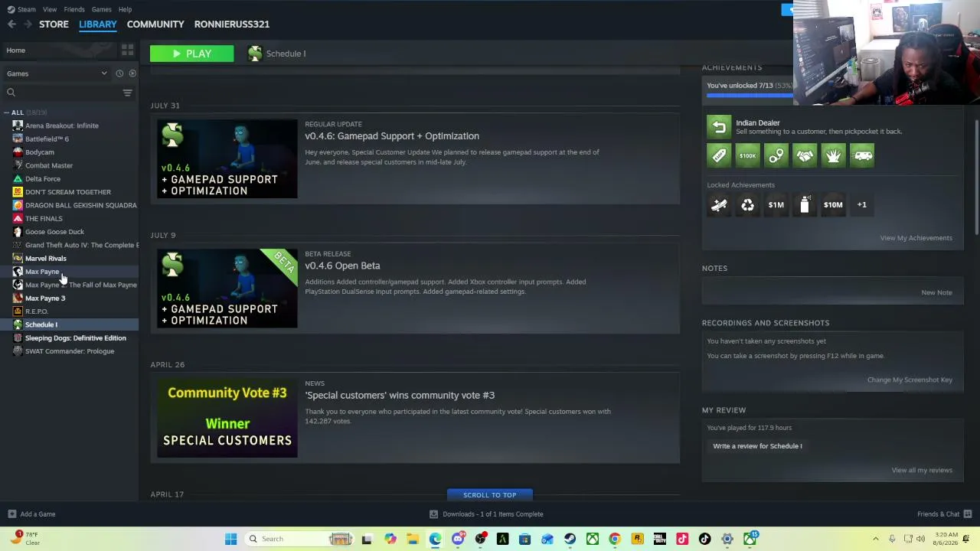Open the Friends menu

click(x=74, y=9)
